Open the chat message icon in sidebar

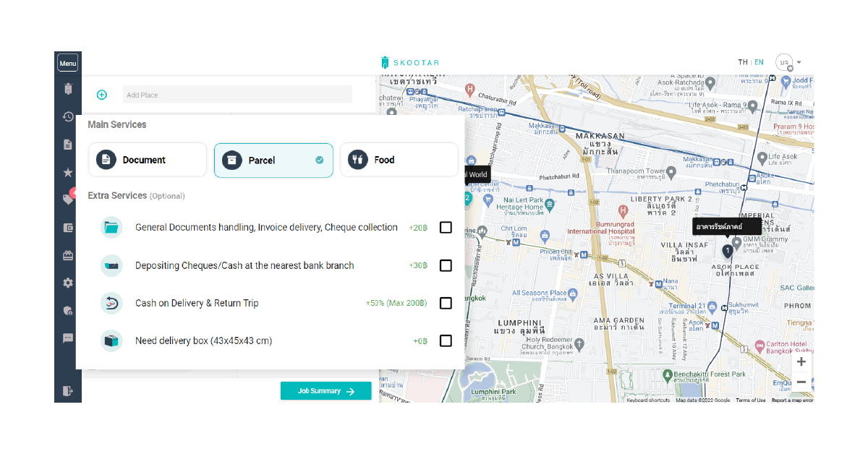[x=68, y=338]
